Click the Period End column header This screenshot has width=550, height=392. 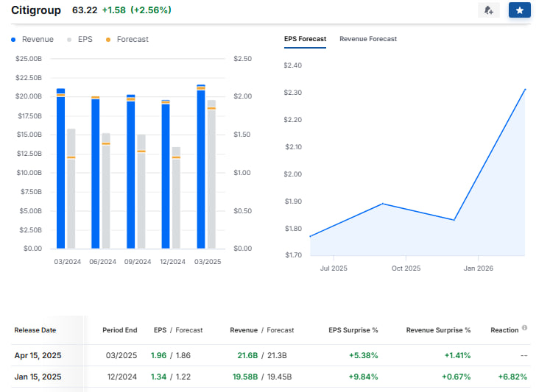coord(119,330)
